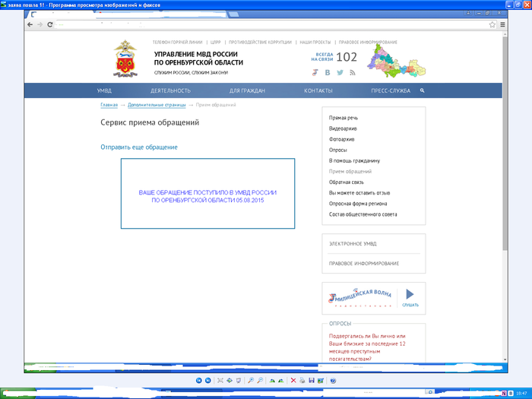
Task: Open the ДЕЯТЕЛЬНОСТЬ navigation menu
Action: coord(171,90)
